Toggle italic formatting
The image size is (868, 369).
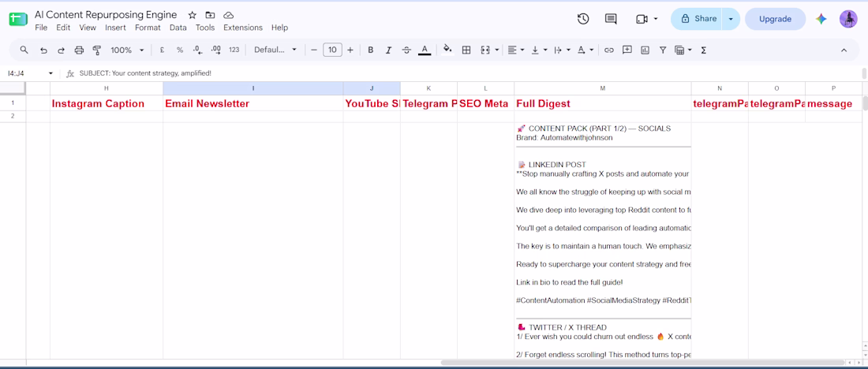(388, 50)
